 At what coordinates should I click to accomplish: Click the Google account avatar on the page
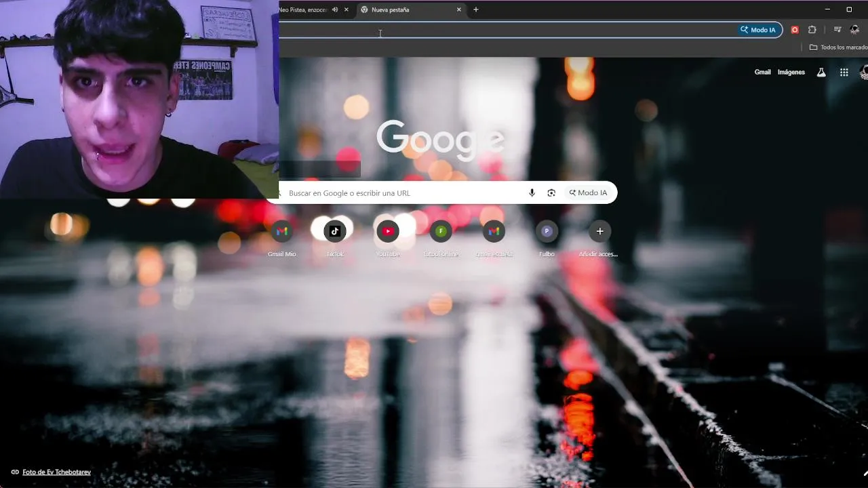(864, 73)
